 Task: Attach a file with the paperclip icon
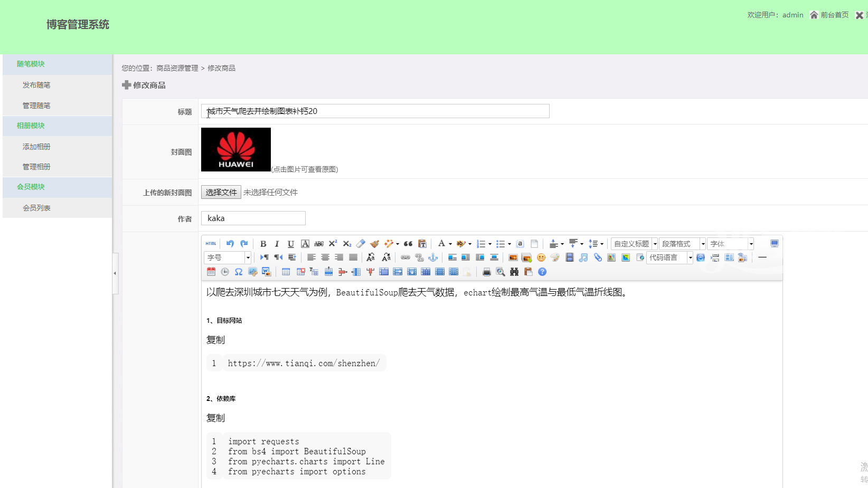tap(597, 257)
